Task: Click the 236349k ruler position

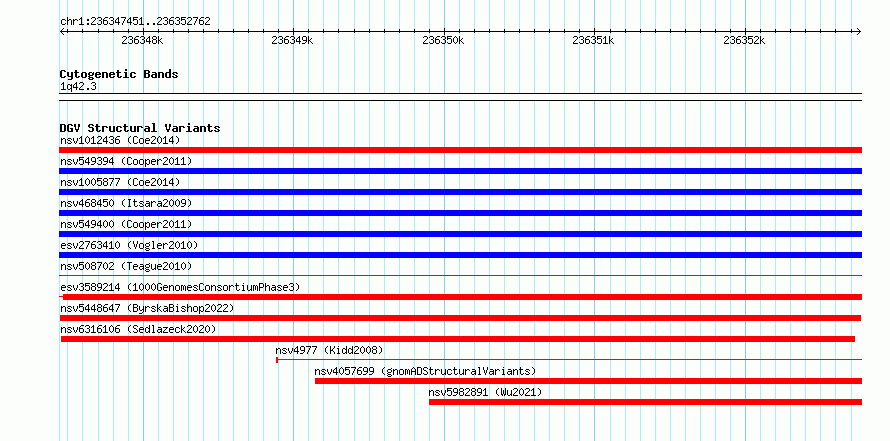Action: click(x=293, y=40)
